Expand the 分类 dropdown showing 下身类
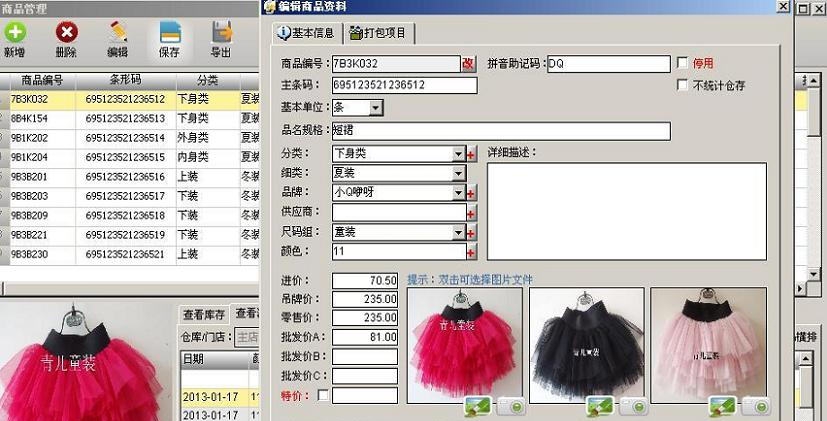The image size is (827, 421). click(x=459, y=154)
